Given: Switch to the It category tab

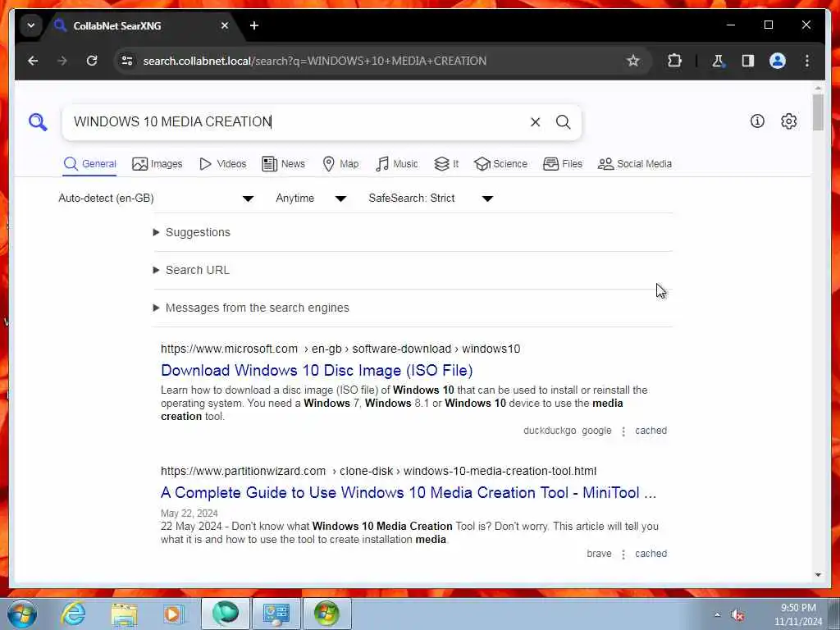Looking at the screenshot, I should point(446,164).
